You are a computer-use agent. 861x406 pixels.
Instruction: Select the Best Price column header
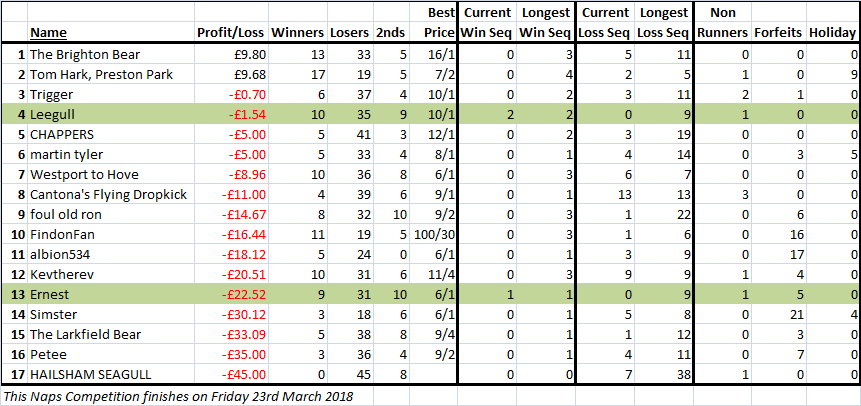(x=439, y=23)
